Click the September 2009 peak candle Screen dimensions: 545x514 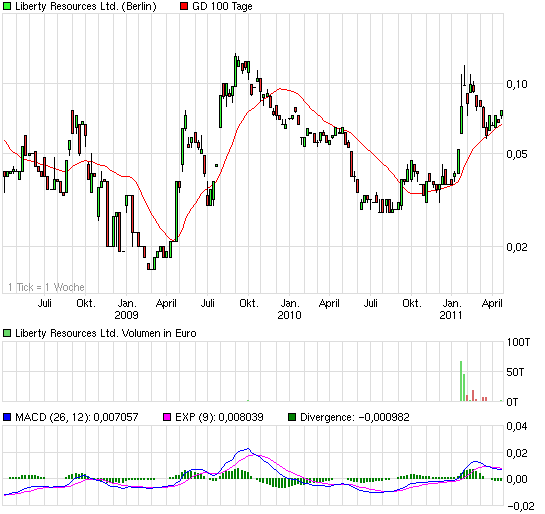pyautogui.click(x=235, y=70)
